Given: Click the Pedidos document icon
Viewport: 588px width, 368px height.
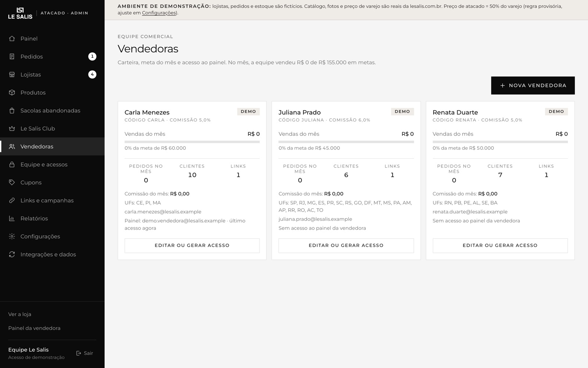Looking at the screenshot, I should pos(12,57).
